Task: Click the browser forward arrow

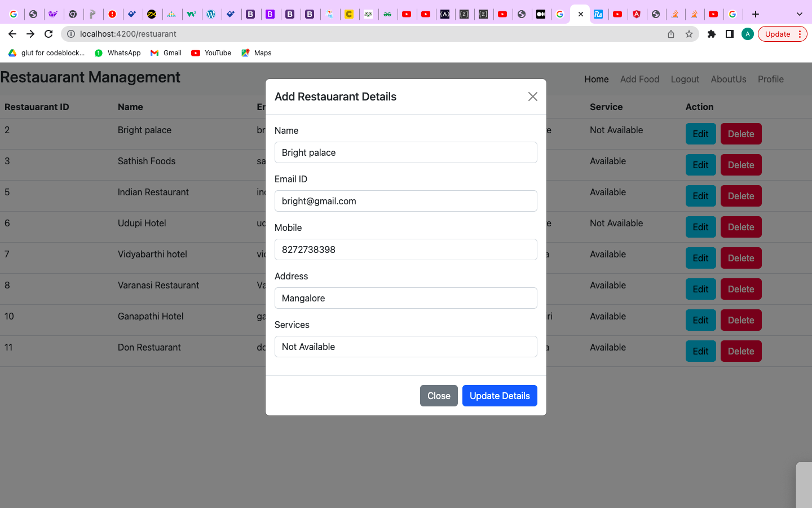Action: click(30, 34)
